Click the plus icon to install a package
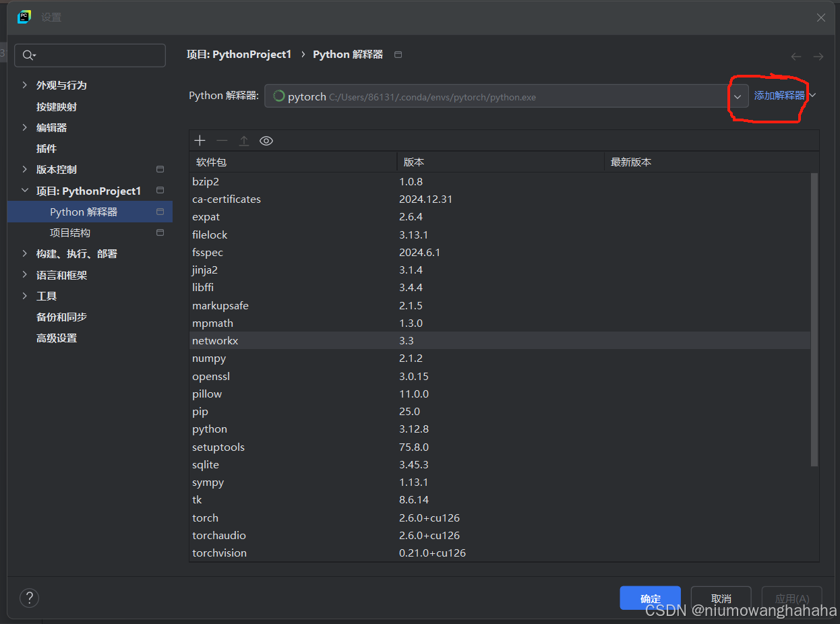Screen dimensions: 840x624 [200, 140]
